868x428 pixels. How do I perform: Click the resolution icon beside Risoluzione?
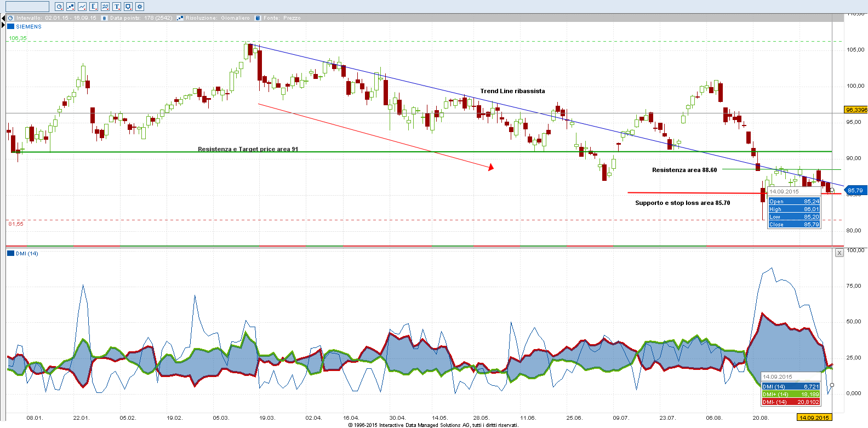(180, 18)
